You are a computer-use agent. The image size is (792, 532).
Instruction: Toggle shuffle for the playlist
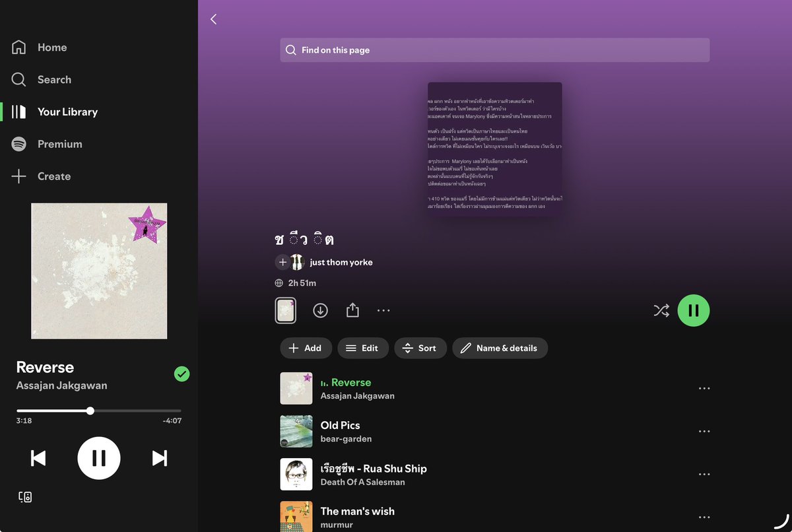coord(661,310)
